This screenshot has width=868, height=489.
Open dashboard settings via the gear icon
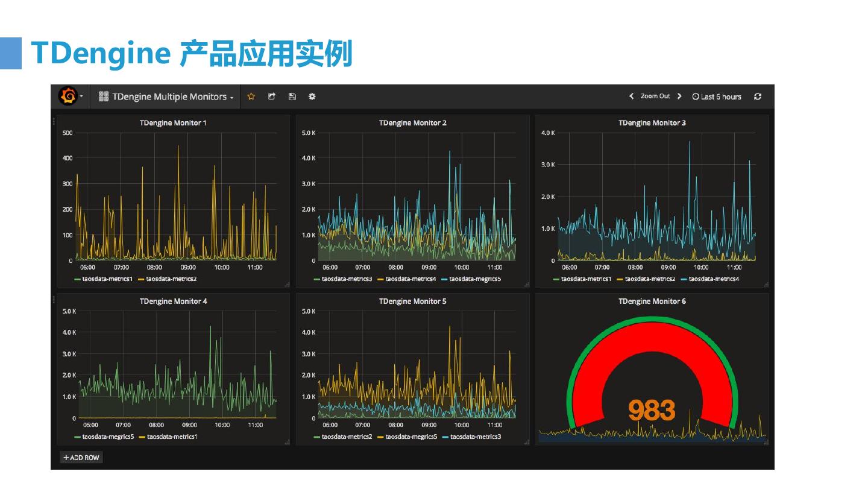tap(312, 96)
